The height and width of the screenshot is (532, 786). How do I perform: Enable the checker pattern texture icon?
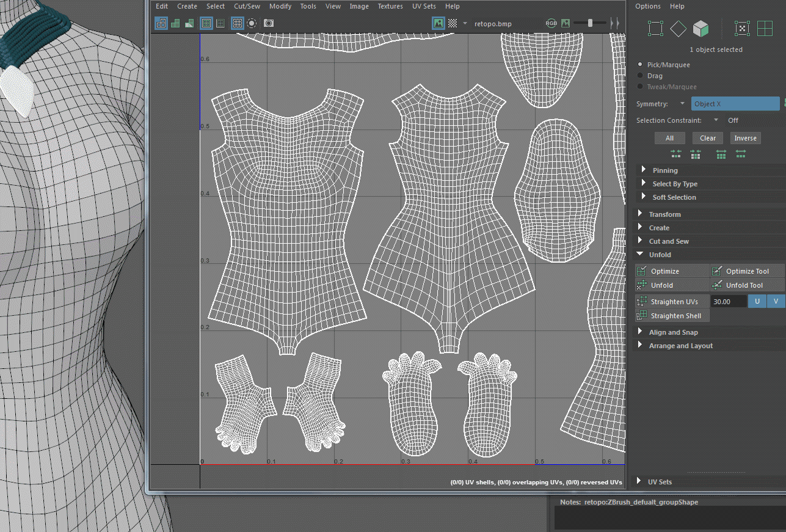tap(453, 23)
